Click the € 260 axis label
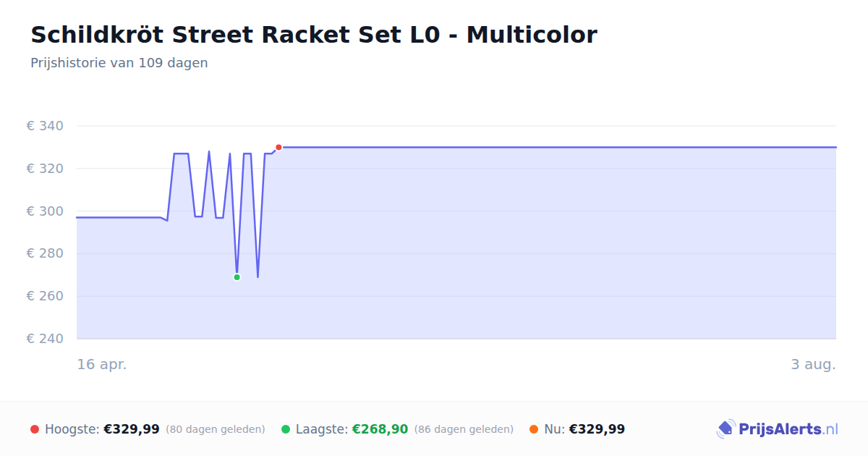The image size is (868, 456). (x=45, y=296)
